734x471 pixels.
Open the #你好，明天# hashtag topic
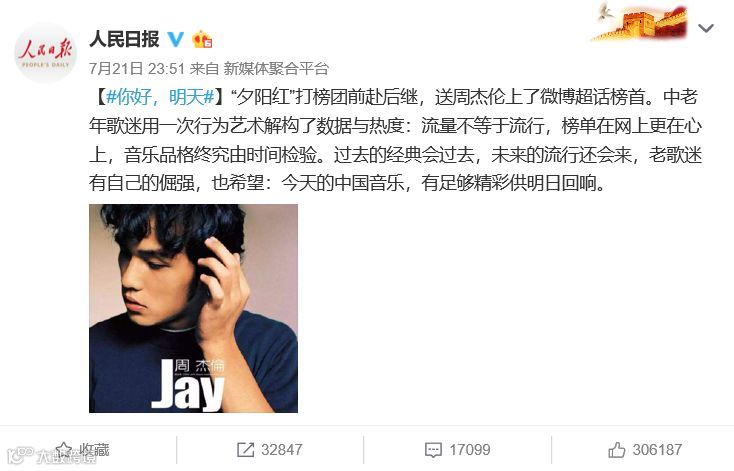tap(160, 97)
